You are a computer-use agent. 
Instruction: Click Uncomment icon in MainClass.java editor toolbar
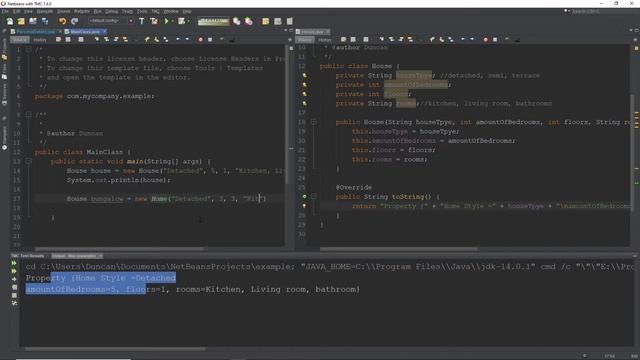tap(231, 40)
